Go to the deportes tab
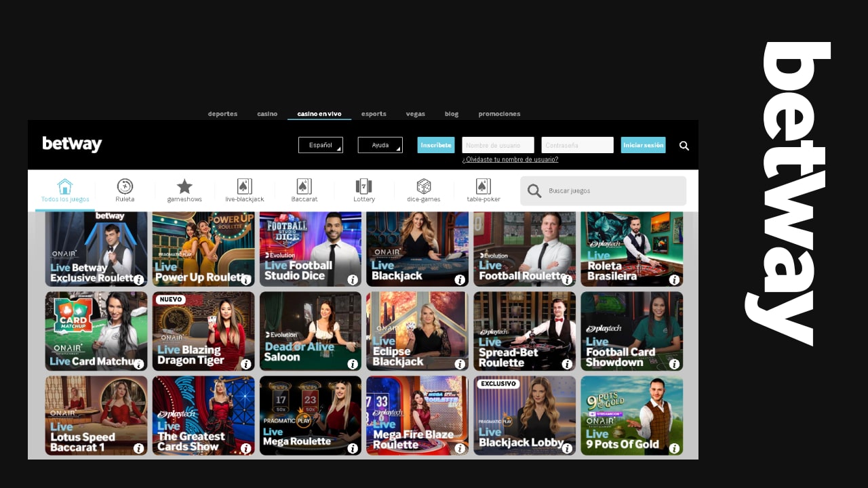The image size is (868, 488). click(x=222, y=114)
